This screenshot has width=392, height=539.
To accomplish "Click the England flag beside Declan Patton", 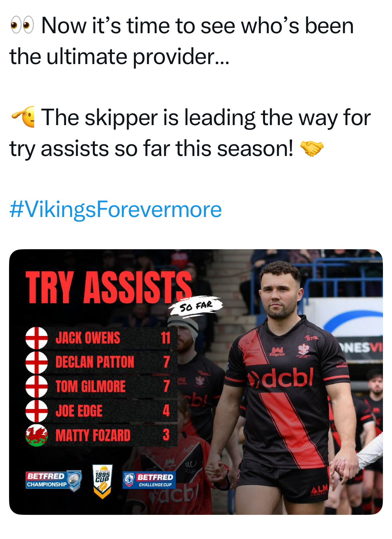I will click(37, 362).
